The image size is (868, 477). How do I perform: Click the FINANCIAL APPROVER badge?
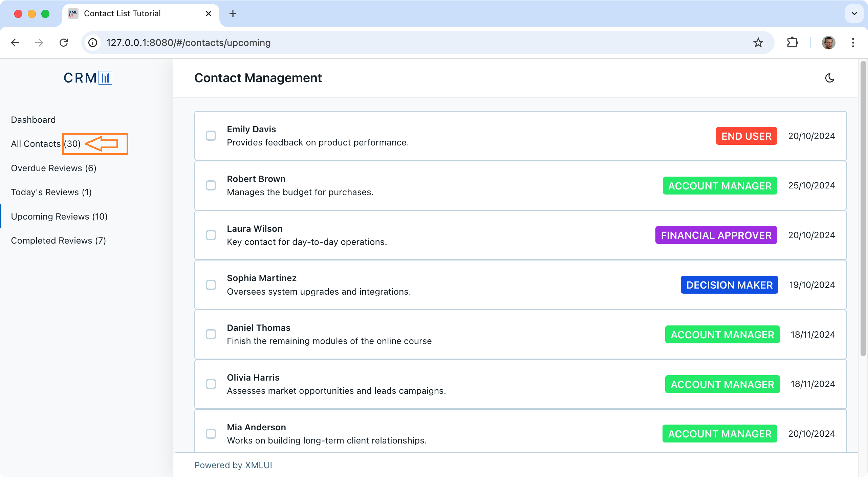point(716,235)
